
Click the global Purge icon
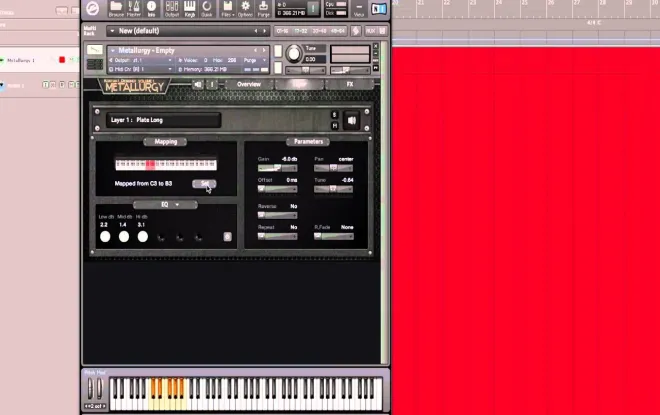tap(263, 9)
